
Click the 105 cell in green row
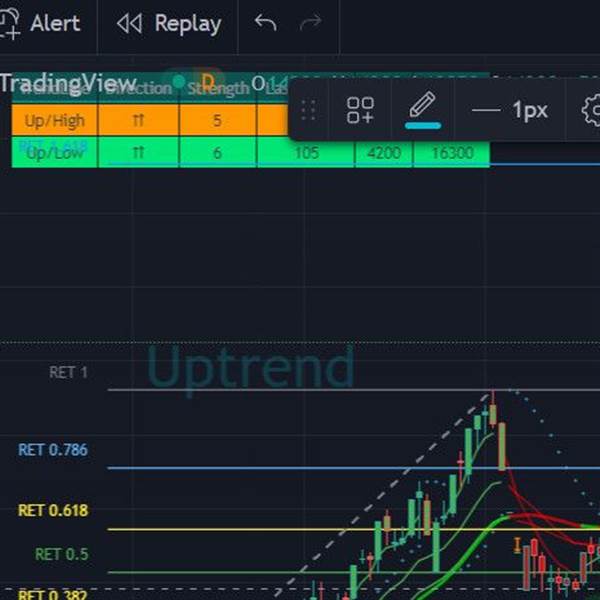pyautogui.click(x=306, y=153)
